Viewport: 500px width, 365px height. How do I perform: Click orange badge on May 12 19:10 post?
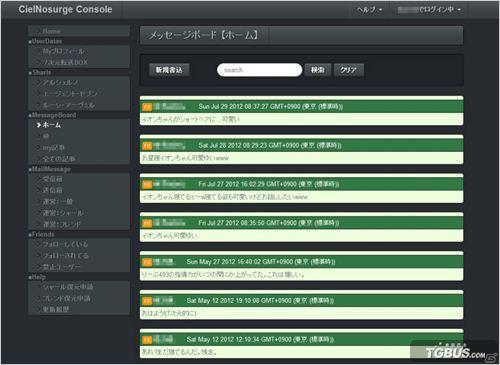(147, 301)
